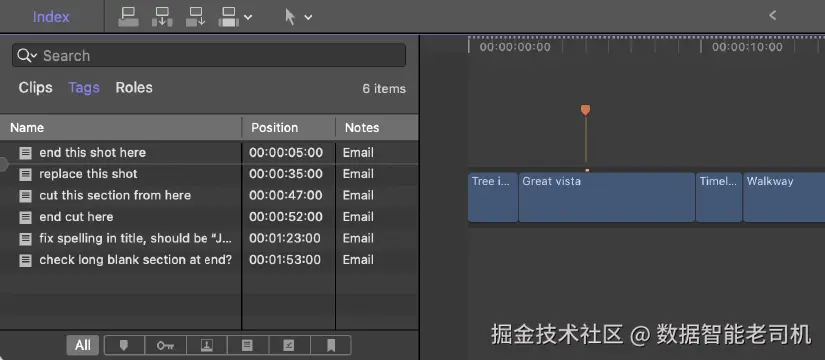The width and height of the screenshot is (825, 360).
Task: Click position value 00:00:52:00
Action: pos(286,217)
